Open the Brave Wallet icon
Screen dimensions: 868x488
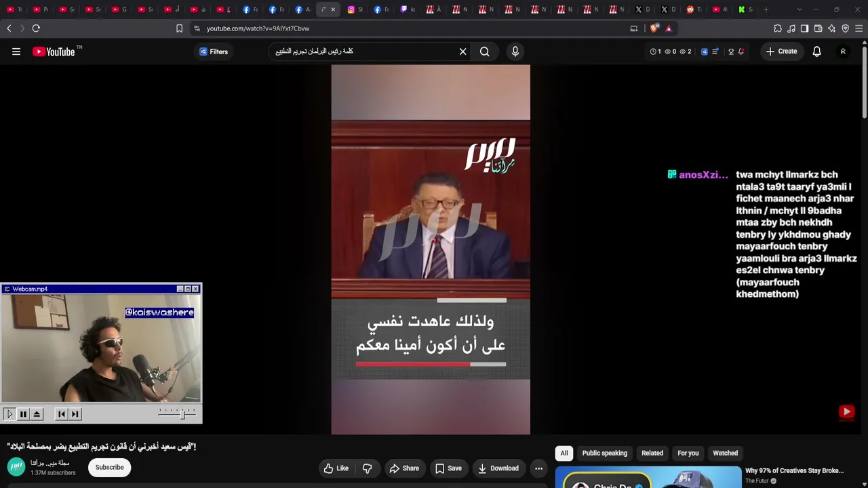click(x=818, y=28)
